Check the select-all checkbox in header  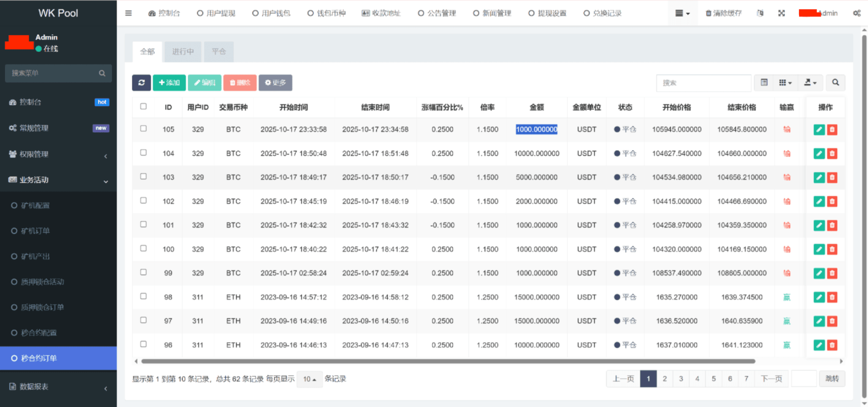[143, 107]
